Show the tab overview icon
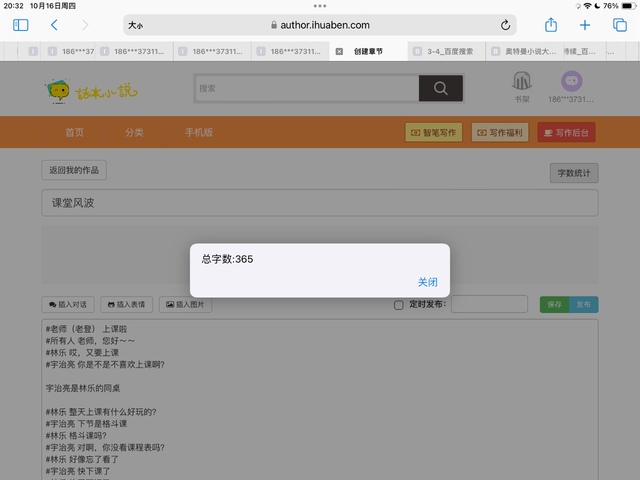 click(619, 25)
